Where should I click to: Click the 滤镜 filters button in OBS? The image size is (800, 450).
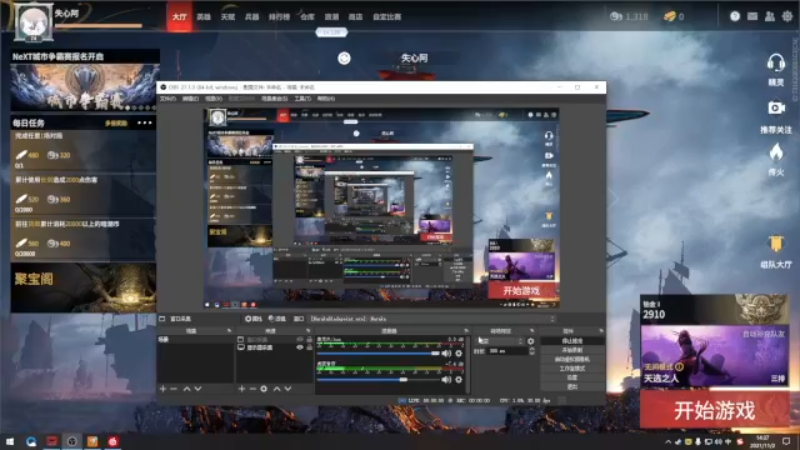pos(277,319)
